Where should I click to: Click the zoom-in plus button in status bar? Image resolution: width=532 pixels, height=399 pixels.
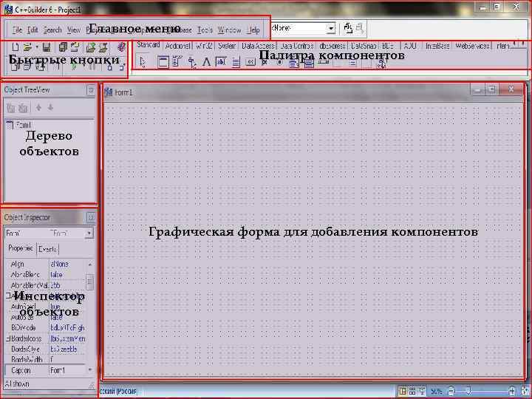pos(511,391)
